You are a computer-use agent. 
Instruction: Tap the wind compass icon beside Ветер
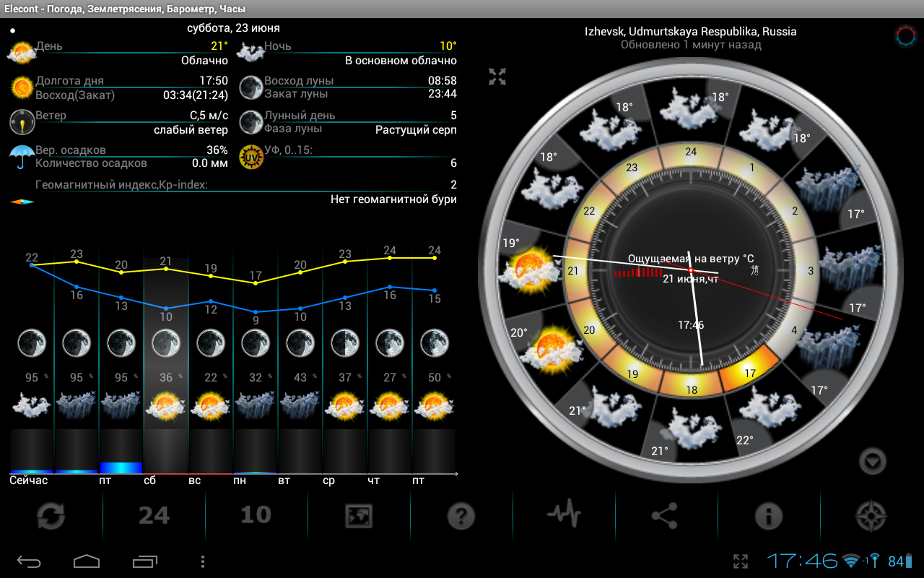(22, 122)
